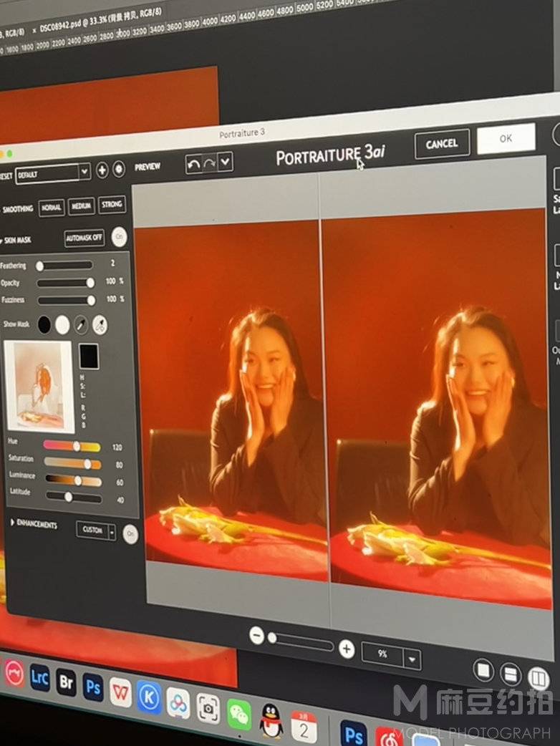
Task: Select NORMAL smoothing level
Action: [x=52, y=208]
